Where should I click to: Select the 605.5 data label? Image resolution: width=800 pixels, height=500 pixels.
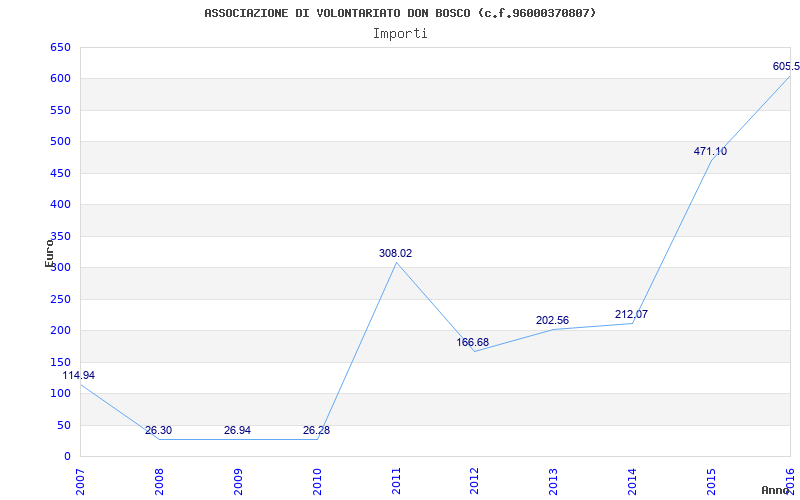(x=786, y=67)
